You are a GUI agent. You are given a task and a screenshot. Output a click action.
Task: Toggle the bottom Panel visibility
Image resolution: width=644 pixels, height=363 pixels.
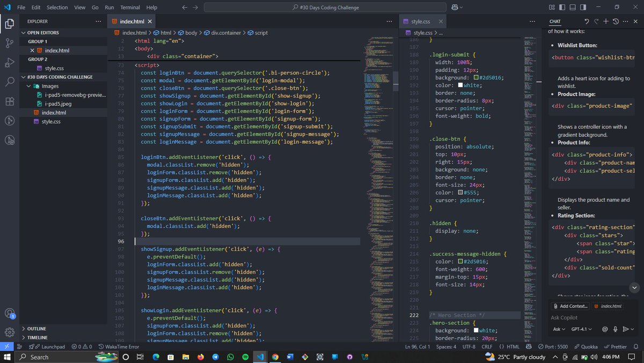pyautogui.click(x=573, y=7)
